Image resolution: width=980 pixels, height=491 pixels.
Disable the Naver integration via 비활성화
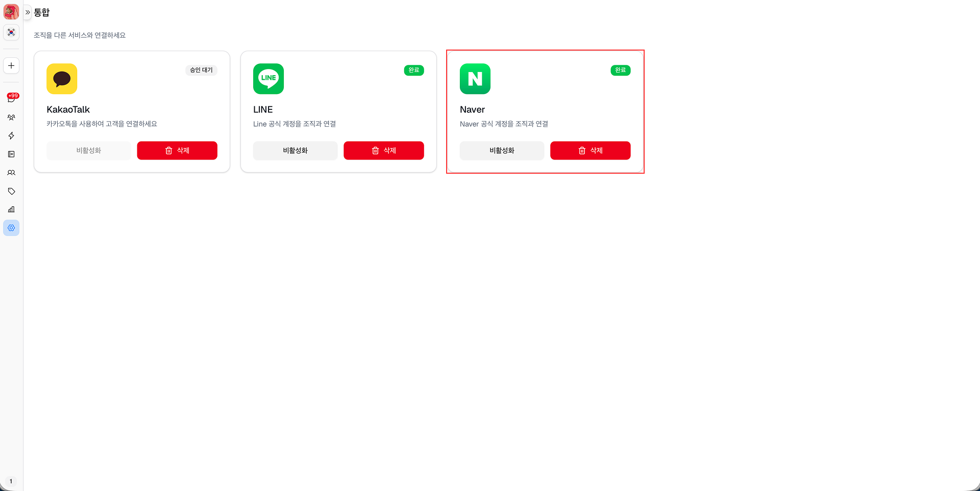pyautogui.click(x=502, y=150)
